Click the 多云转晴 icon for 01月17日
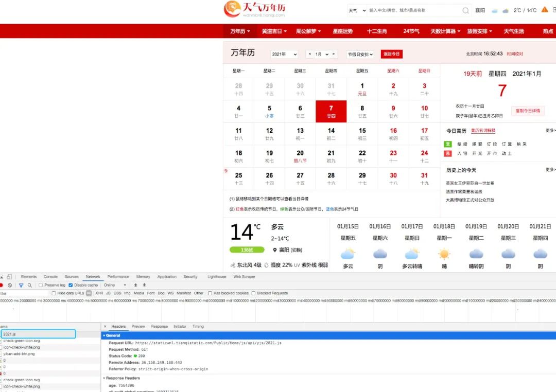This screenshot has height=392, width=556. (x=412, y=254)
